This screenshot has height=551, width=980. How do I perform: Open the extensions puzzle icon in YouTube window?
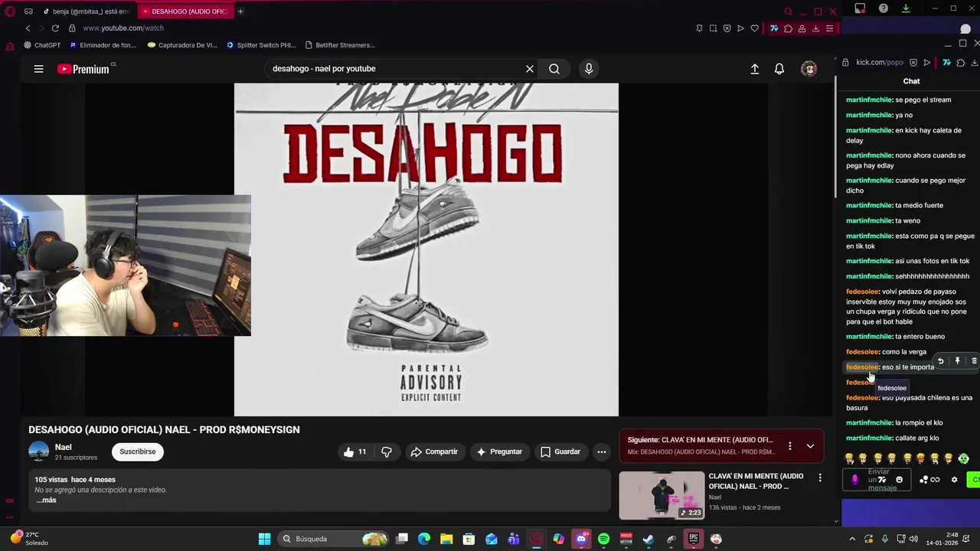pyautogui.click(x=788, y=28)
